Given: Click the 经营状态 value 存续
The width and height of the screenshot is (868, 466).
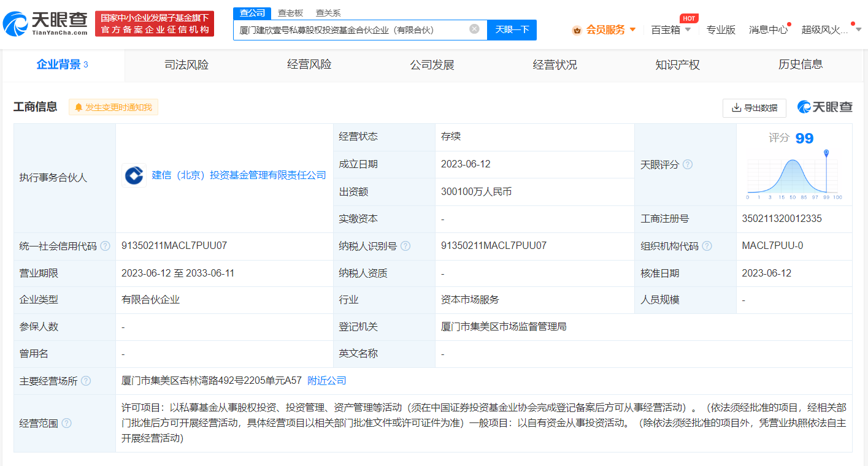Looking at the screenshot, I should click(450, 137).
